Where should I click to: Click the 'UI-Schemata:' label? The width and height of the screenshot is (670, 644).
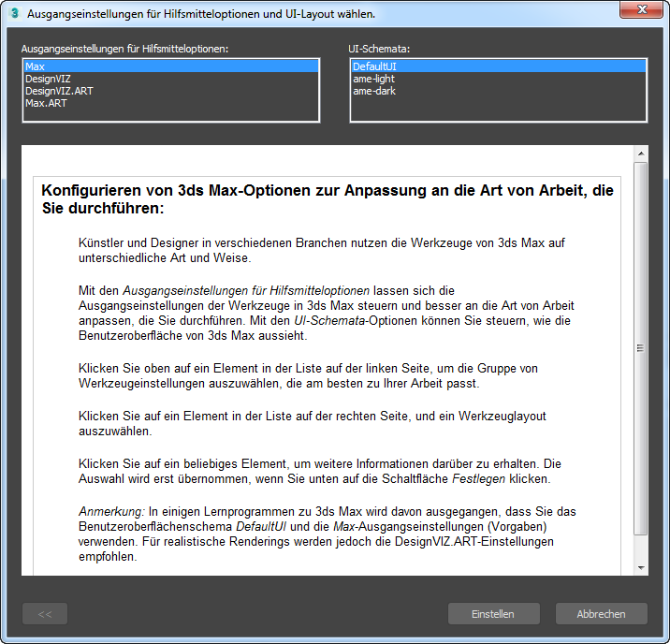coord(379,49)
